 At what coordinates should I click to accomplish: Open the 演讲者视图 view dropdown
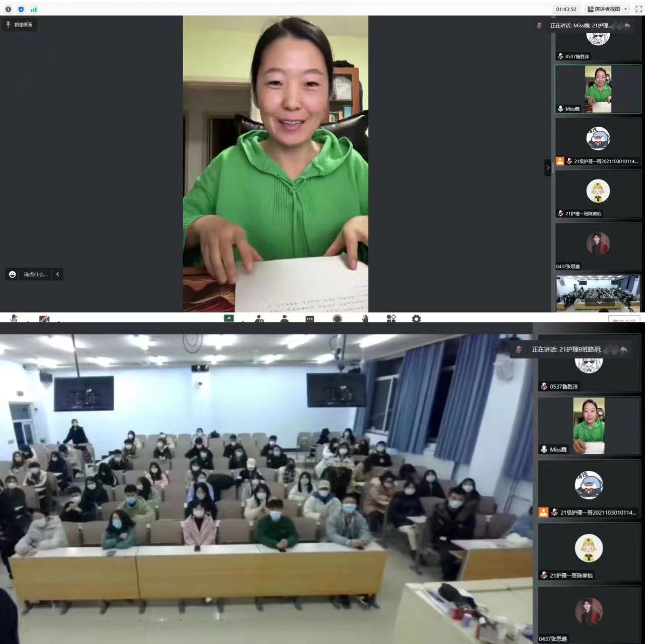607,9
